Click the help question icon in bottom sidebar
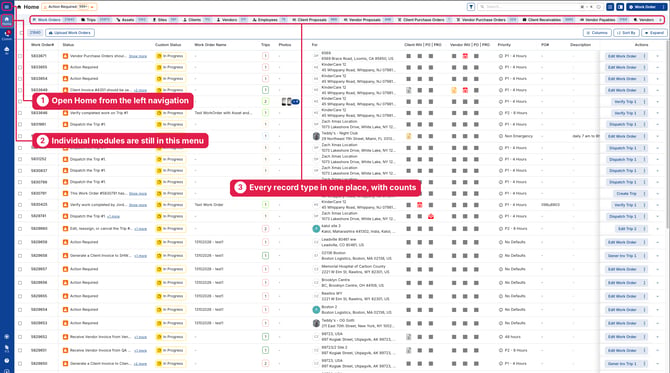Viewport: 670px width, 373px height. pyautogui.click(x=6, y=360)
